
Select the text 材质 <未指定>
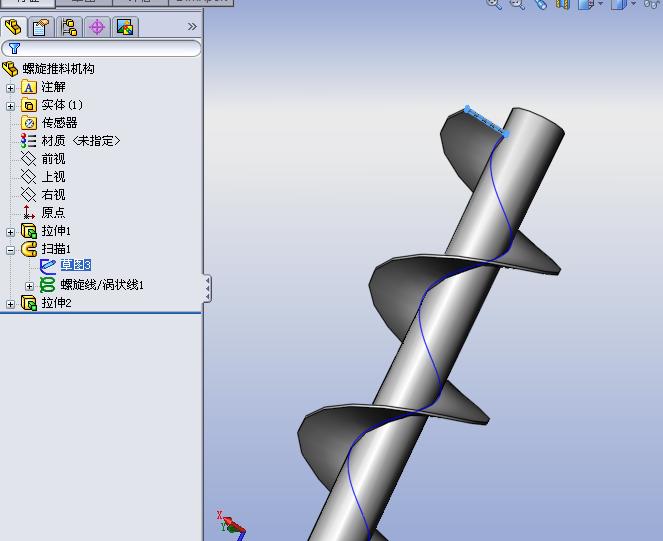[x=81, y=141]
